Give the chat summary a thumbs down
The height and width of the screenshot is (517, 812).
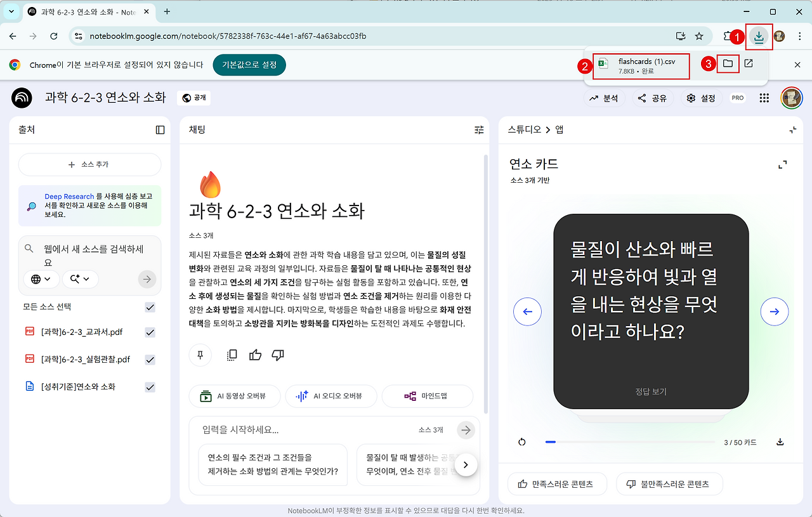(x=278, y=355)
